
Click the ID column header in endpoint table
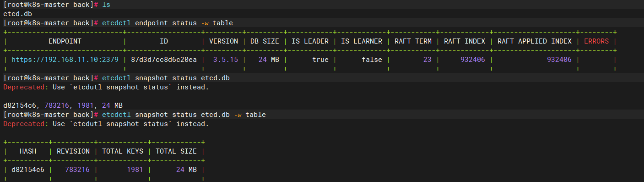point(164,41)
